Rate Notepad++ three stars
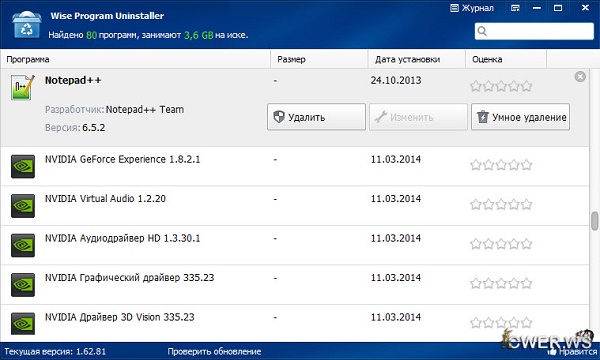Screen dimensions: 600x360 501,86
